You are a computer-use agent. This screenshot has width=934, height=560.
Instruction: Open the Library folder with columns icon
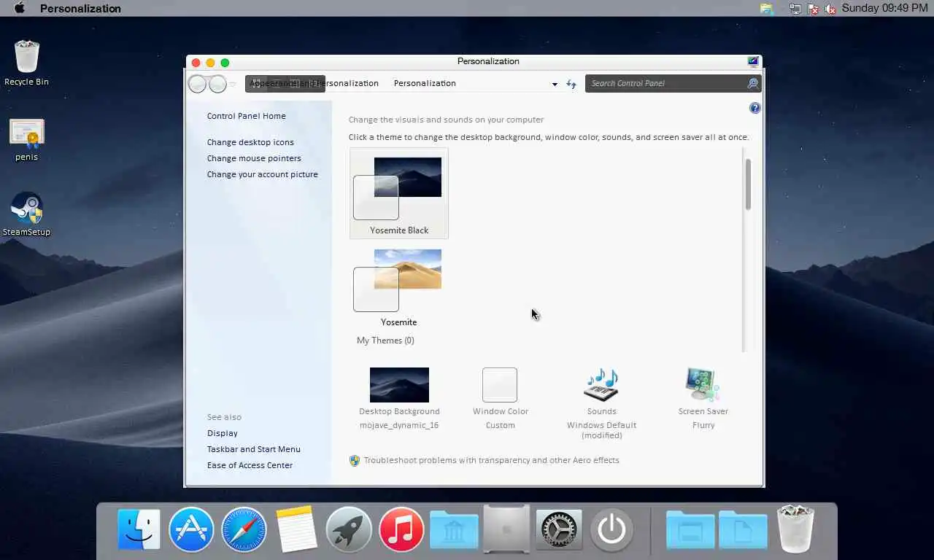pos(454,529)
